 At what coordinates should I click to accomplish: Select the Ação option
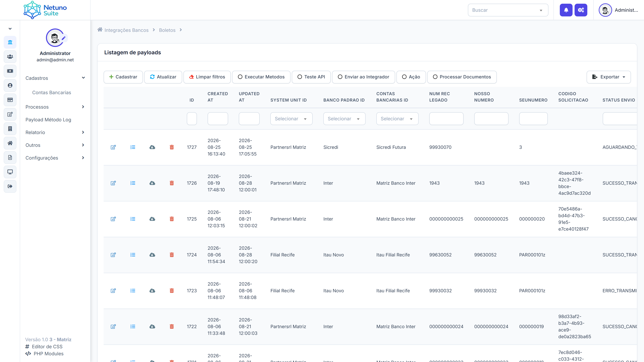click(x=411, y=77)
